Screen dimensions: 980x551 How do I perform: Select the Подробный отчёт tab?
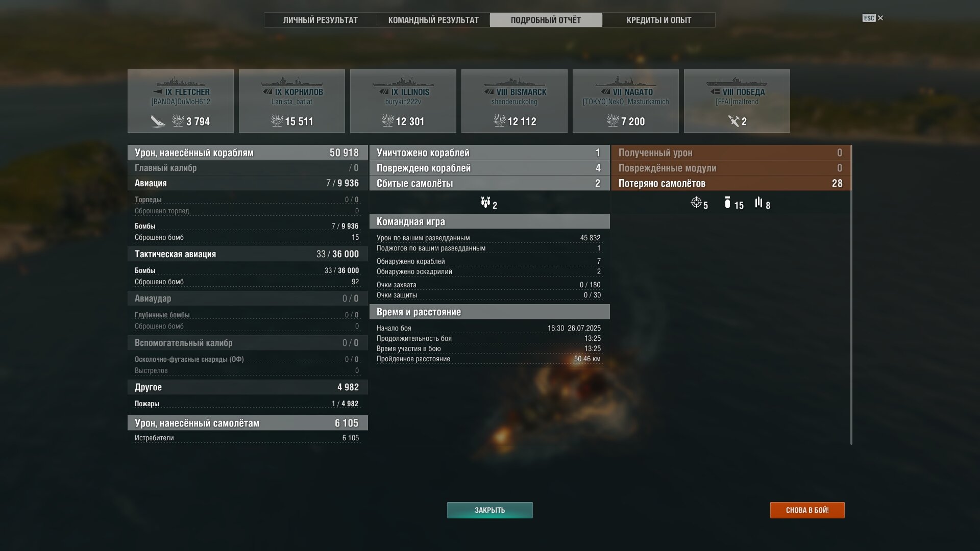tap(546, 20)
